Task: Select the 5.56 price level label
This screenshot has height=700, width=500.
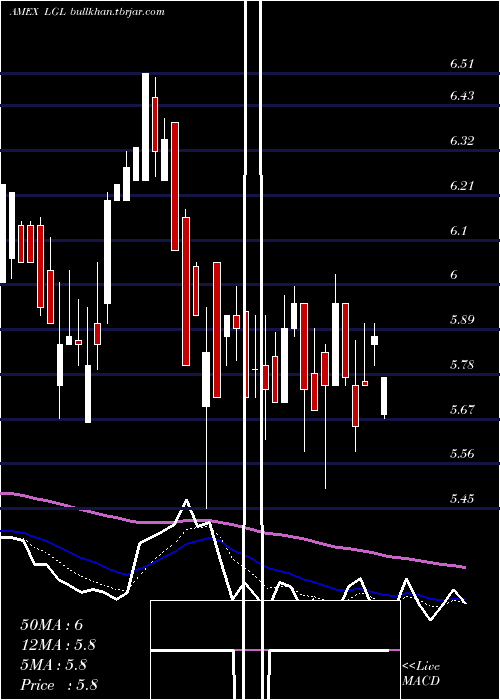Action: click(462, 454)
